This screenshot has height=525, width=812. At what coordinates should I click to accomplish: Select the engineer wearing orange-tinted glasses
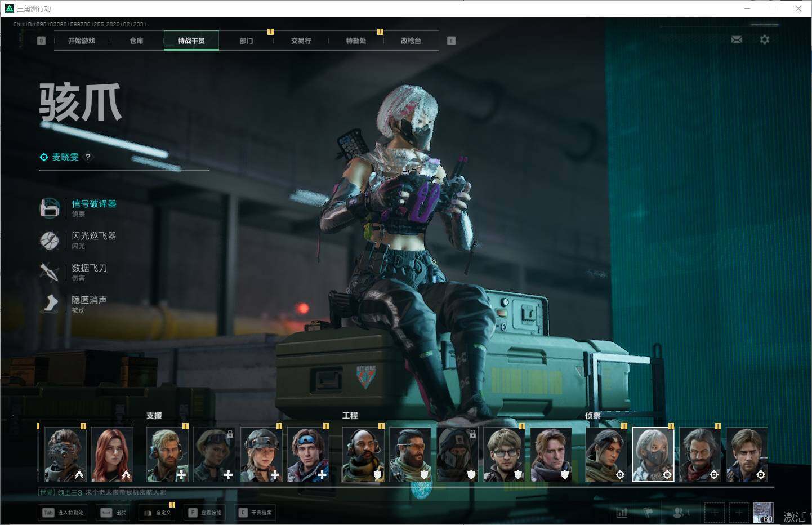point(410,455)
